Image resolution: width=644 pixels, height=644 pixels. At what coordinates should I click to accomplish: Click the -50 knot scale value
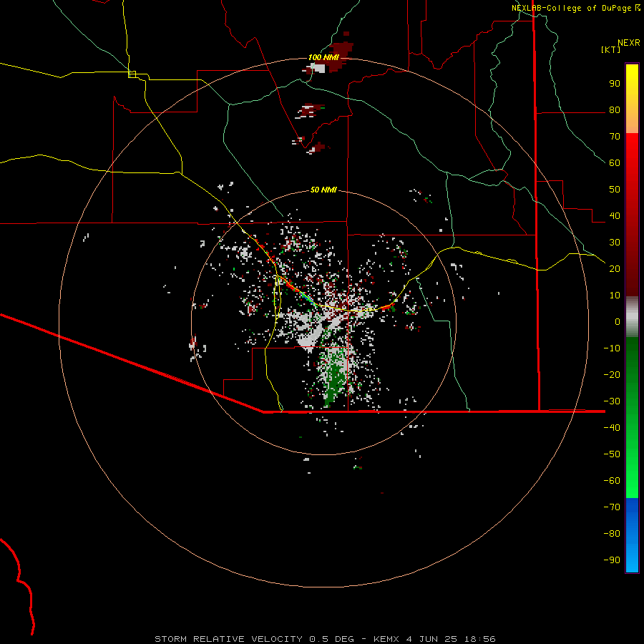(612, 454)
